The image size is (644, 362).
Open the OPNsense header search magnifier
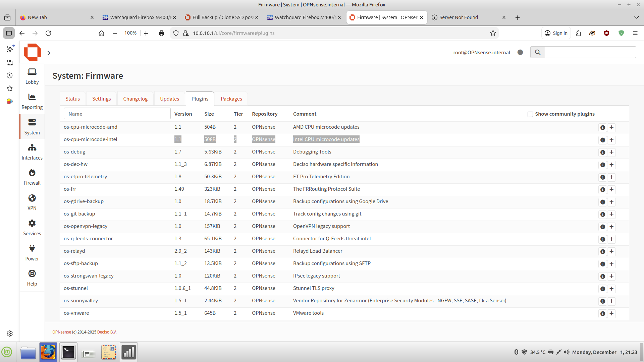coord(538,52)
